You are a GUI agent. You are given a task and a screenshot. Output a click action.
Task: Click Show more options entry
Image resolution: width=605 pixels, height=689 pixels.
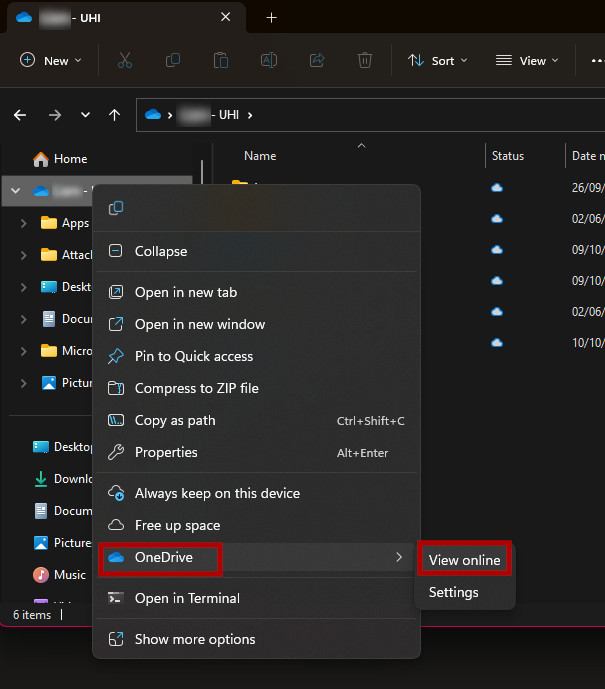pos(195,639)
